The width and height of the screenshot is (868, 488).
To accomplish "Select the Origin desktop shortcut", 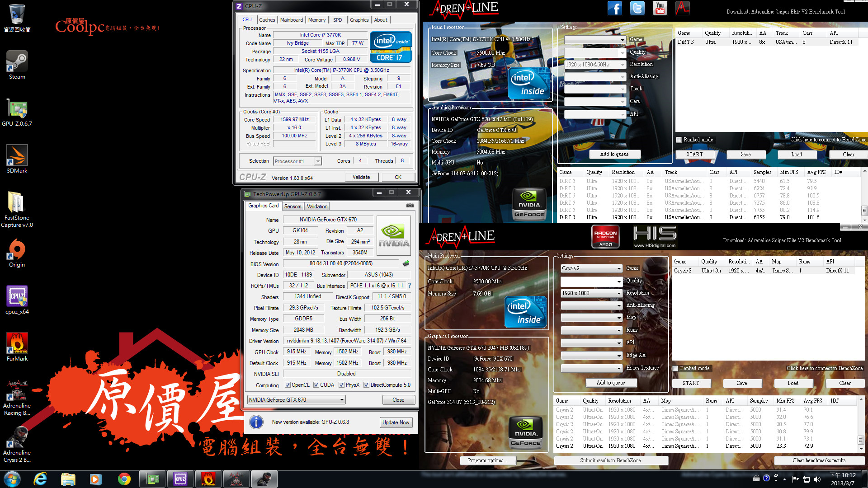I will point(17,253).
